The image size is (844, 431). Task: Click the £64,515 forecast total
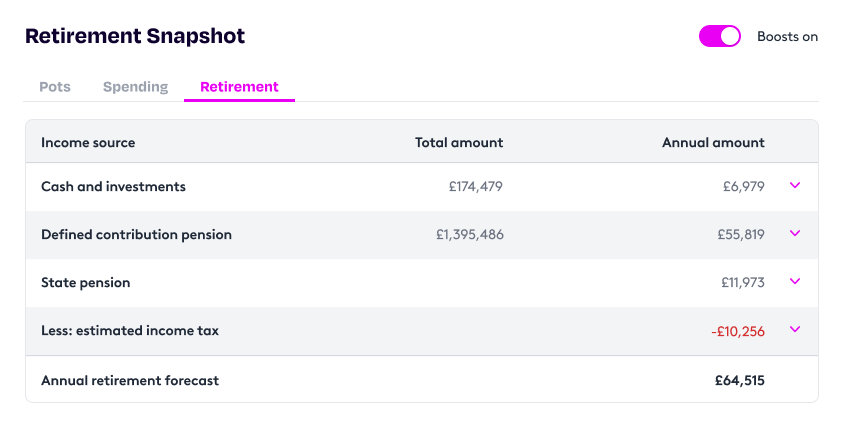point(739,380)
